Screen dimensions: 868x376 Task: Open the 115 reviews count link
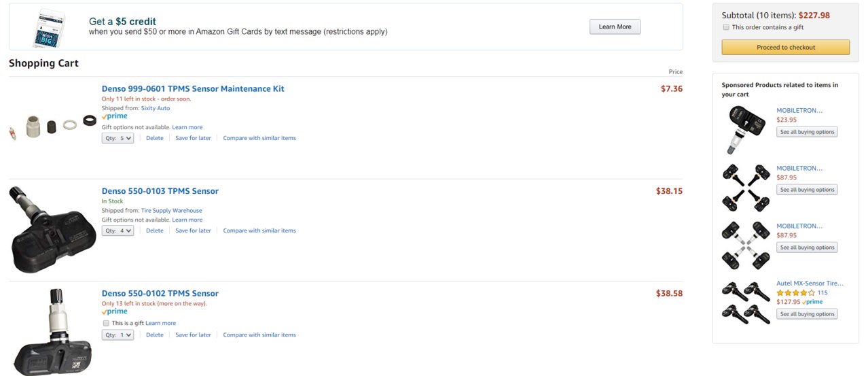822,293
